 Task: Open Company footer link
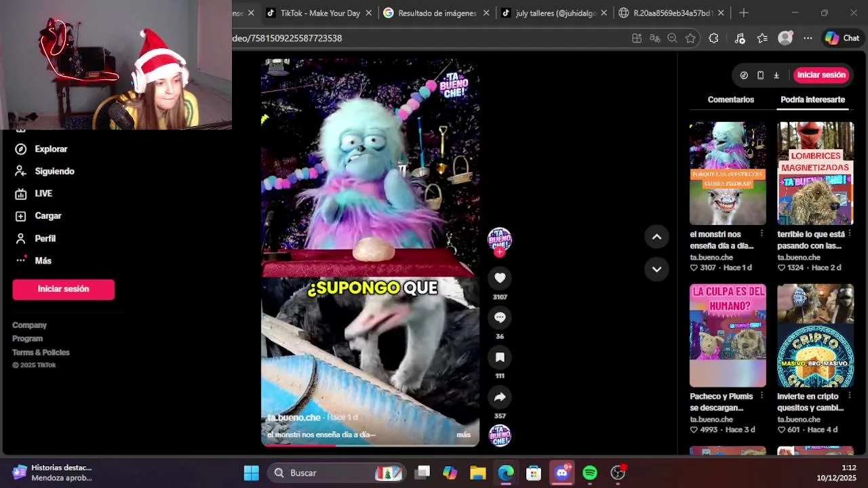[29, 325]
